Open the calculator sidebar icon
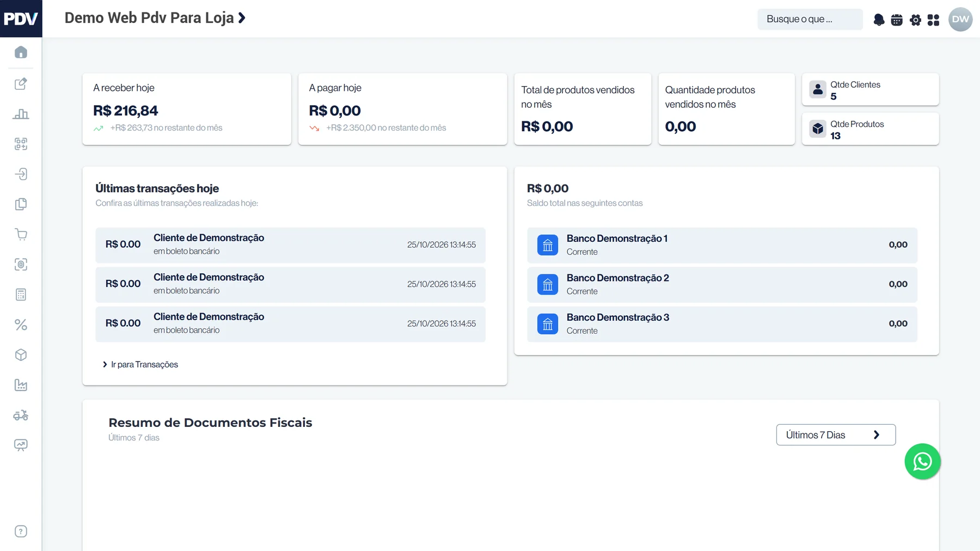Image resolution: width=980 pixels, height=551 pixels. 21,295
